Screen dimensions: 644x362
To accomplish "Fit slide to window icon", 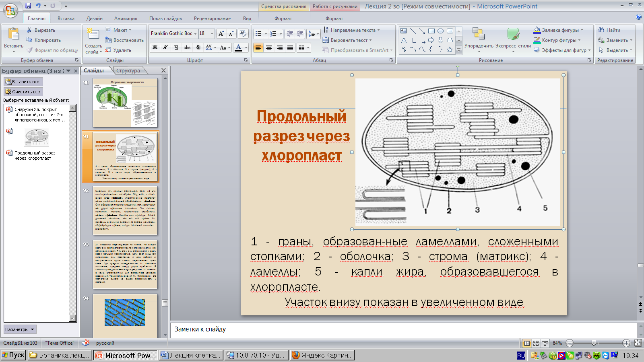I will pyautogui.click(x=638, y=343).
